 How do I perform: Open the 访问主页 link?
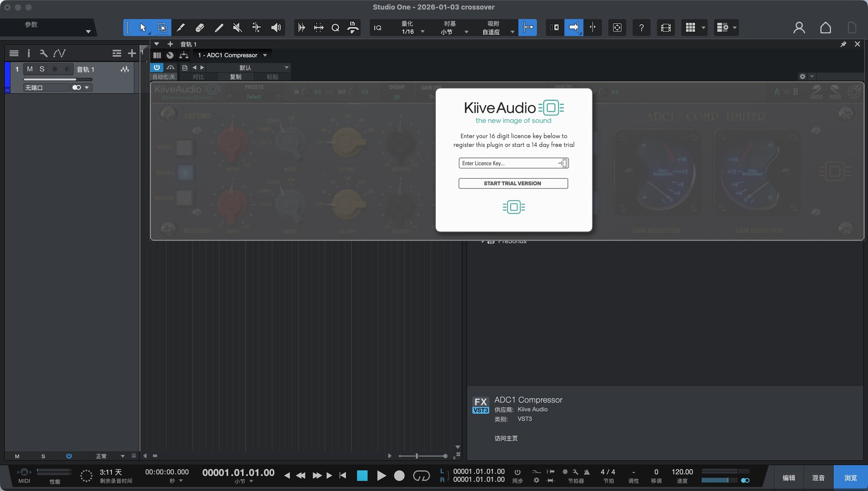point(506,438)
